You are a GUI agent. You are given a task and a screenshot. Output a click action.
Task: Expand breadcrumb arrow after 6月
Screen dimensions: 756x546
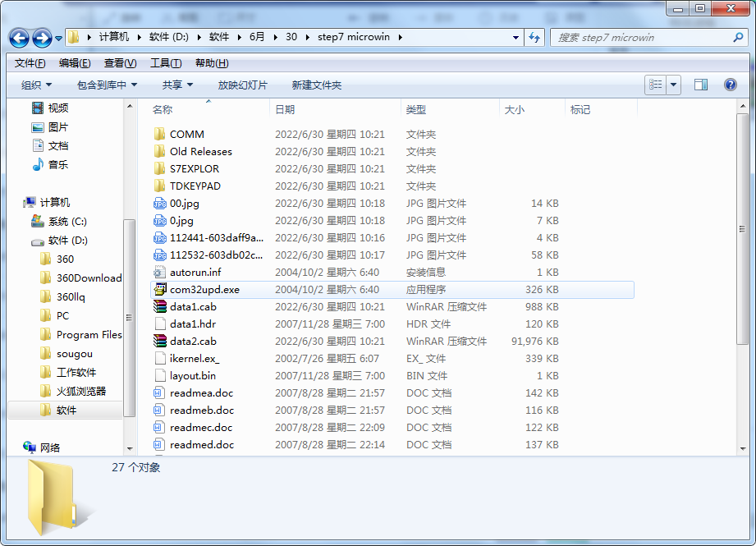coord(275,37)
